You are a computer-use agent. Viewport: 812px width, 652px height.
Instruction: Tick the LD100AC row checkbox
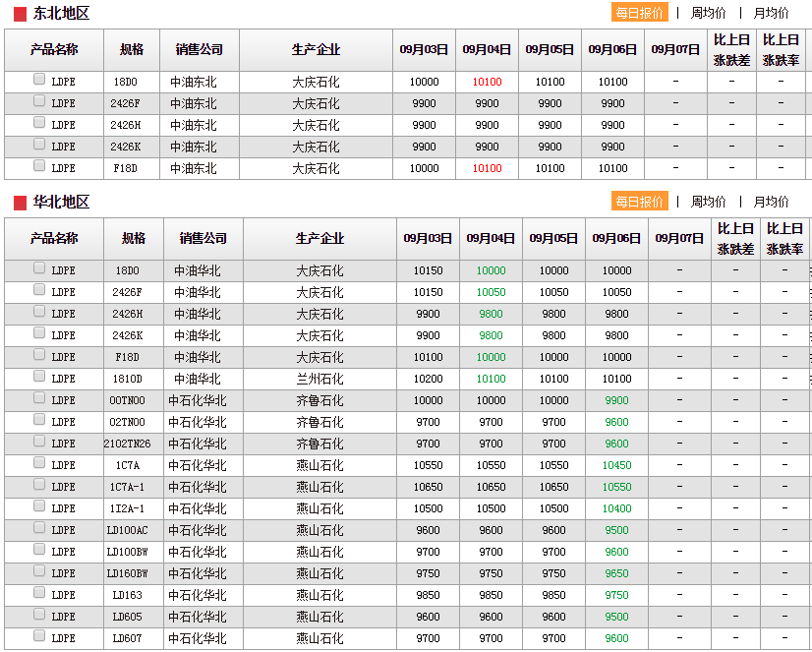click(39, 528)
